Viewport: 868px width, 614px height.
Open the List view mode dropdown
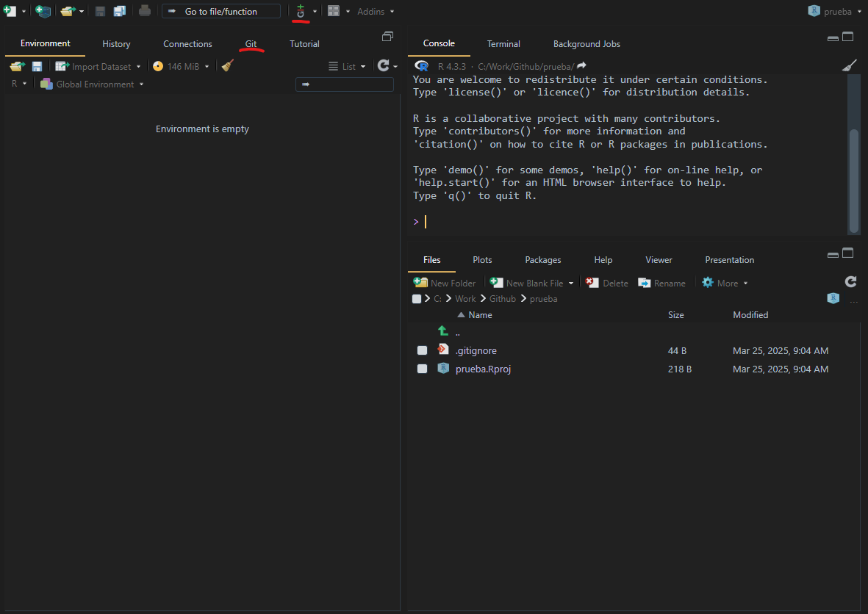click(347, 66)
